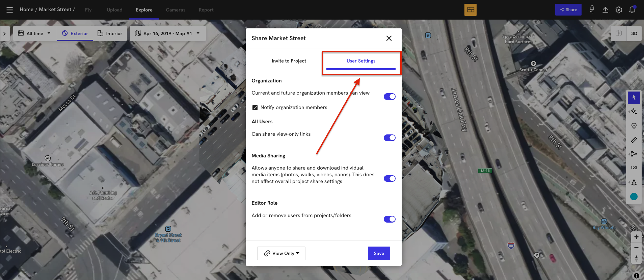Toggle organization members can view switch

390,97
